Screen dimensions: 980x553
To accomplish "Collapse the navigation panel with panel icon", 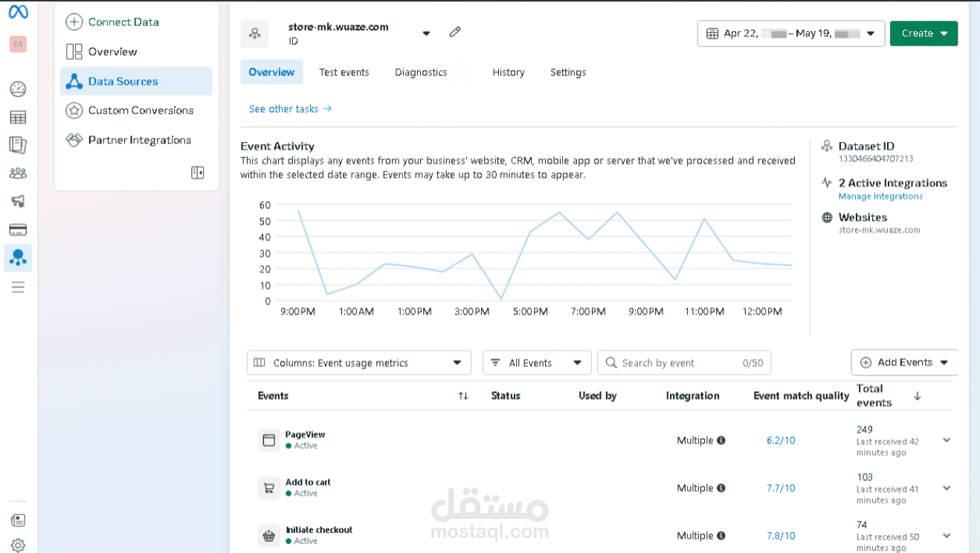I will [197, 172].
